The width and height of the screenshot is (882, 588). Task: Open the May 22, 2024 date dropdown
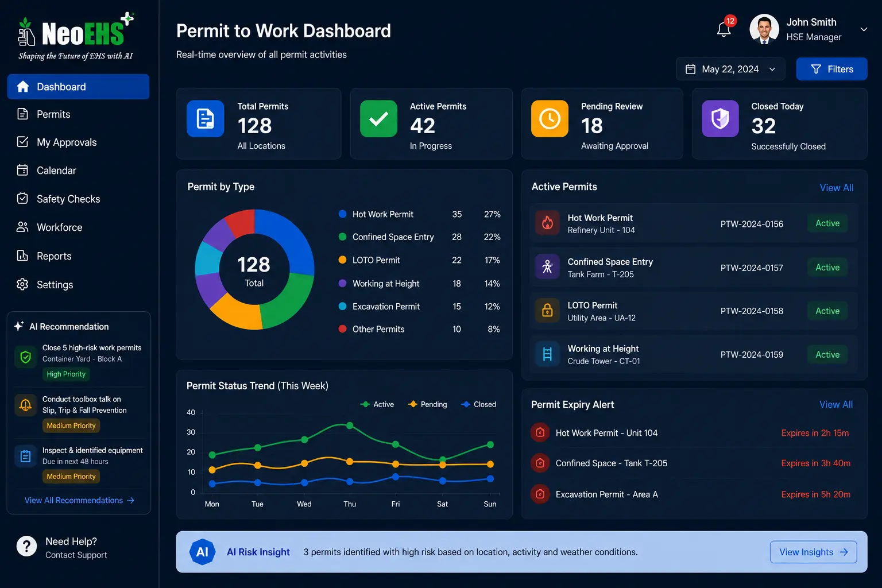pyautogui.click(x=730, y=69)
